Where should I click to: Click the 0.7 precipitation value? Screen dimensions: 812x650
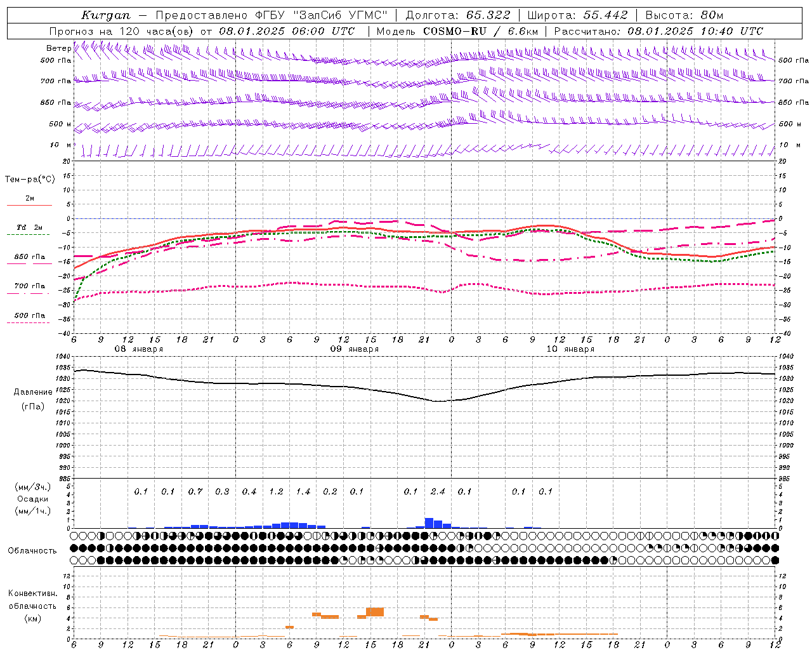coord(195,491)
